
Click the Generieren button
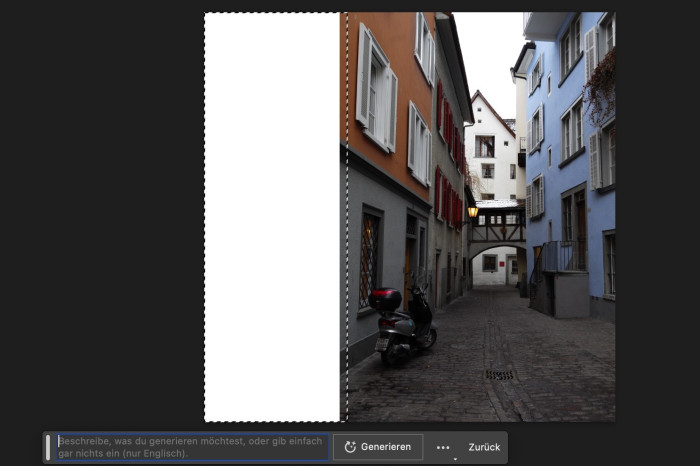pos(378,447)
